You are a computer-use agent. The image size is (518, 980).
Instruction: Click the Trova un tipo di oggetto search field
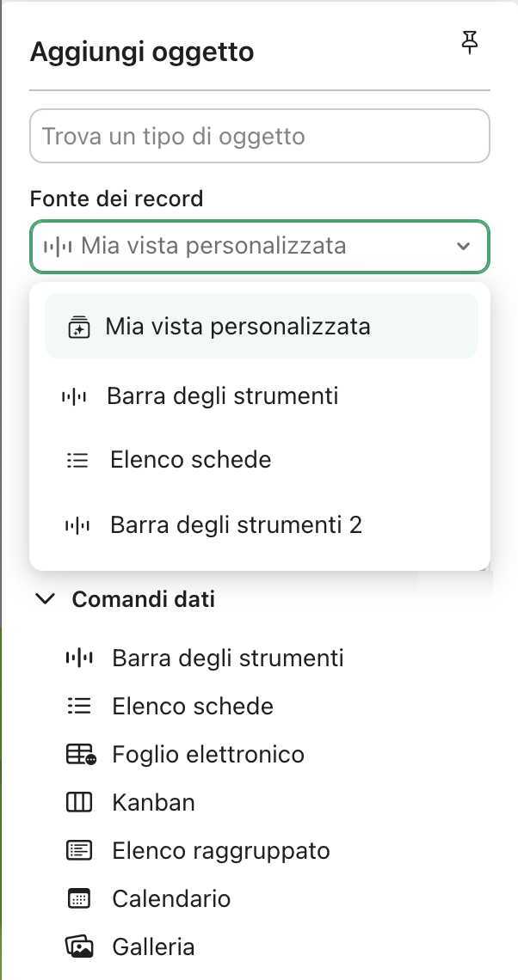coord(258,136)
